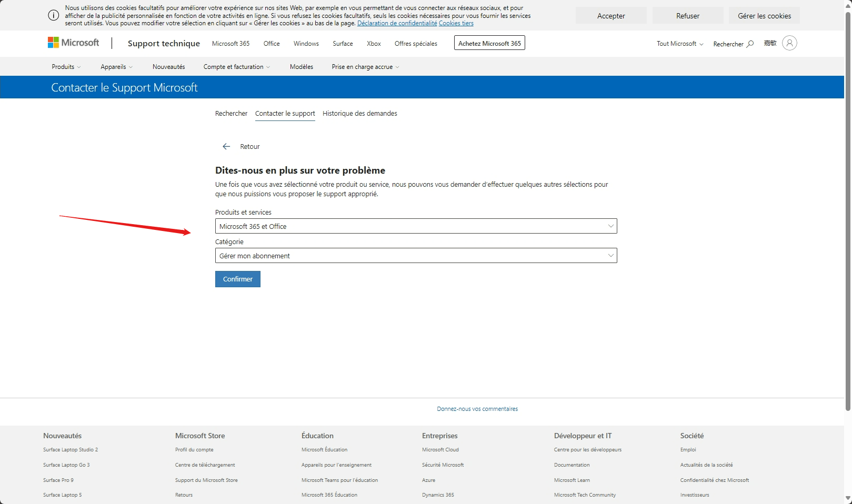Open Microsoft Tech Community link
Image resolution: width=852 pixels, height=504 pixels.
point(585,495)
